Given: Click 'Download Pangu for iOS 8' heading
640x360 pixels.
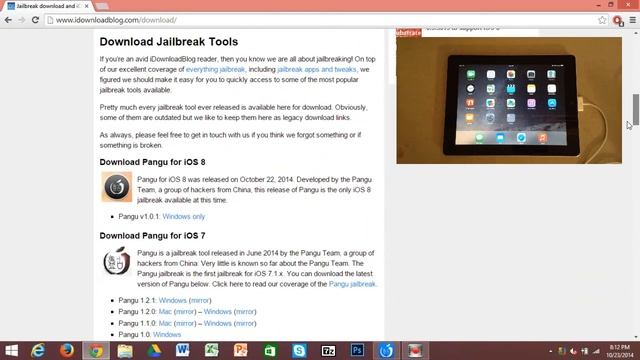Looking at the screenshot, I should [152, 162].
